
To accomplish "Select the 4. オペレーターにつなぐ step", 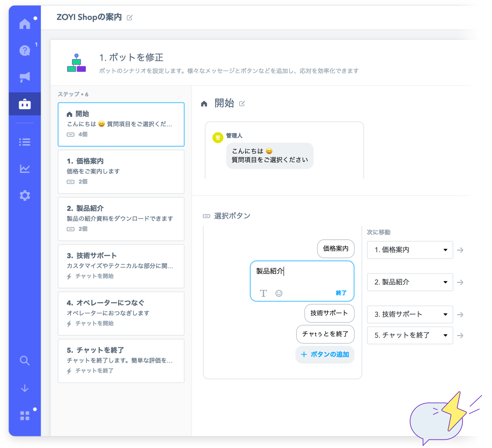I will (121, 313).
